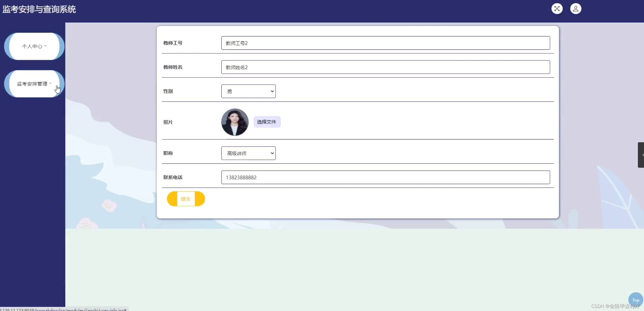Click into the 教师工号 input field
The height and width of the screenshot is (311, 644).
click(385, 43)
